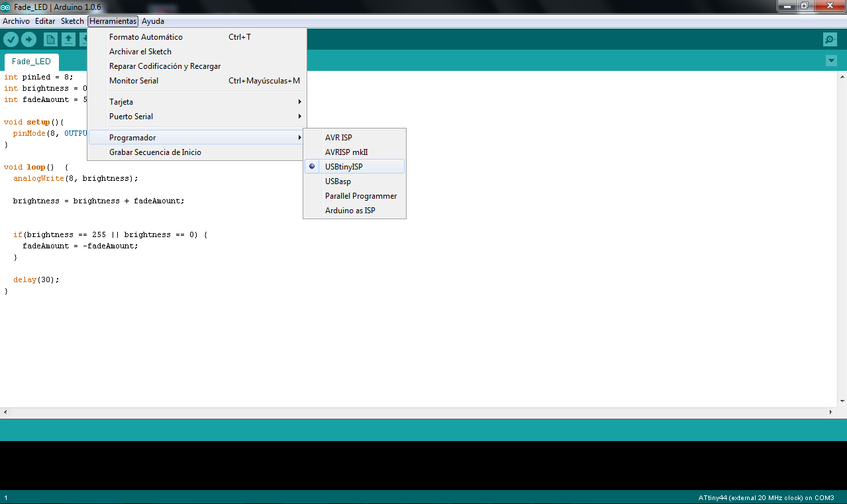Choose Parallel Programmer option
This screenshot has height=504, width=847.
pos(354,195)
